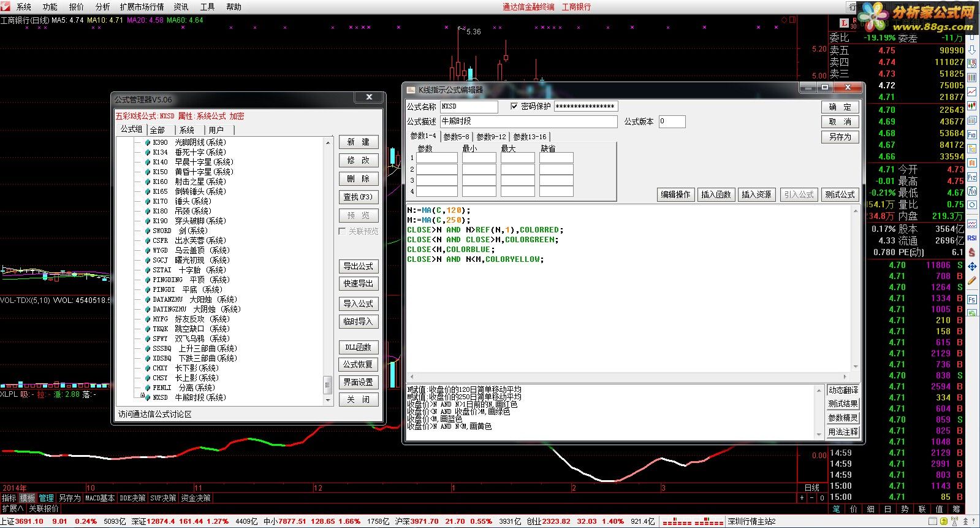Viewport: 980px width, 528px height.
Task: Click the 新建 button
Action: (x=359, y=142)
